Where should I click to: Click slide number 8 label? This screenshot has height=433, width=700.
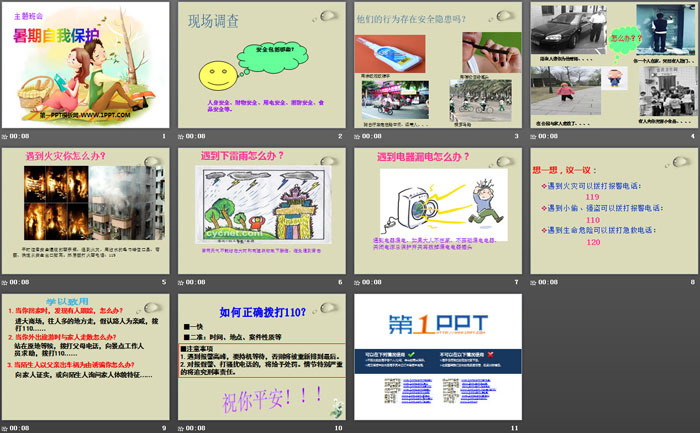point(693,282)
